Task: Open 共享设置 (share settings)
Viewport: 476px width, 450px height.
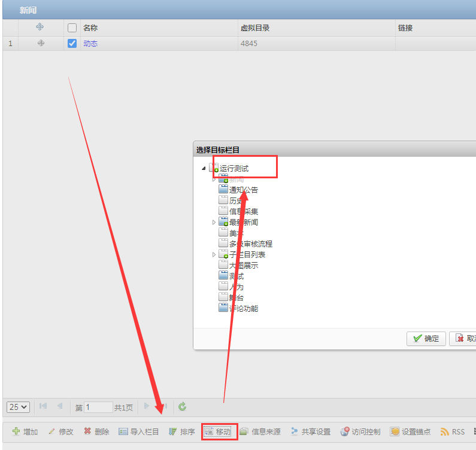Action: 310,431
